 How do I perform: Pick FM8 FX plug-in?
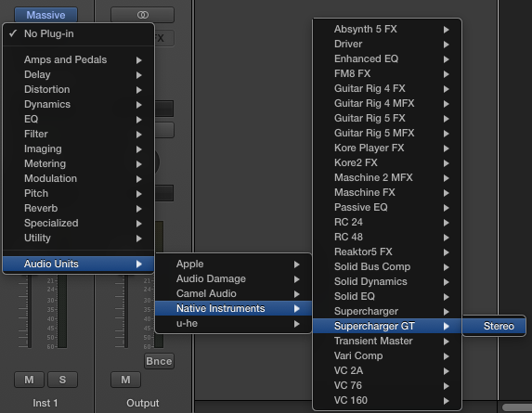pos(387,74)
